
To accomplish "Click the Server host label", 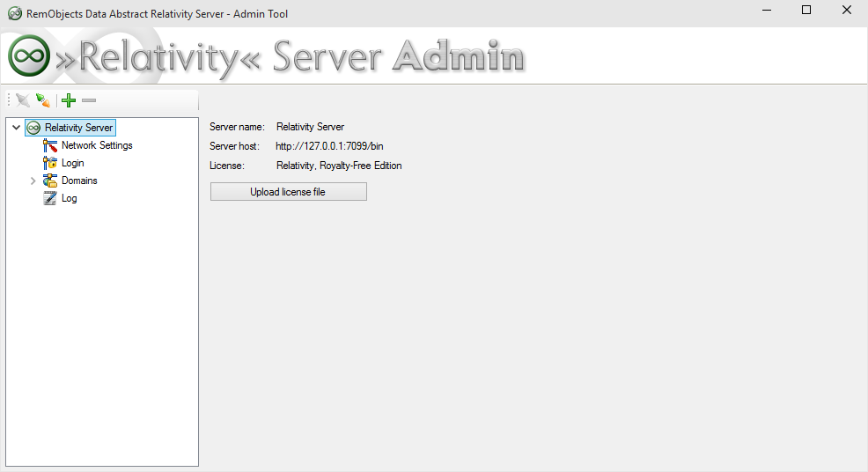I will (x=234, y=146).
